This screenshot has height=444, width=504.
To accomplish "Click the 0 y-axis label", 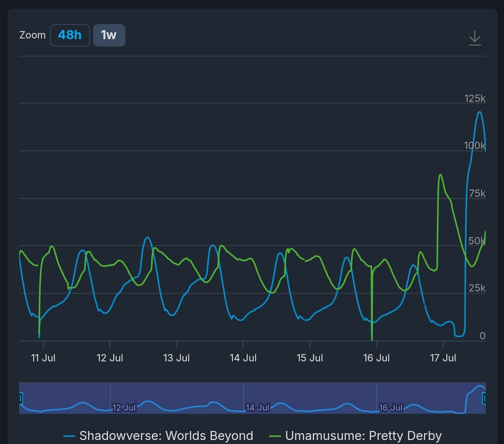I will tap(483, 336).
